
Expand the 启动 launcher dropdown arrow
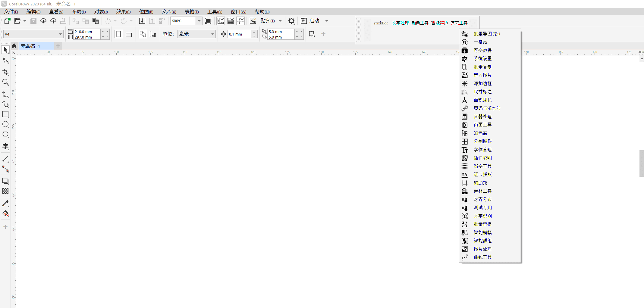[327, 21]
